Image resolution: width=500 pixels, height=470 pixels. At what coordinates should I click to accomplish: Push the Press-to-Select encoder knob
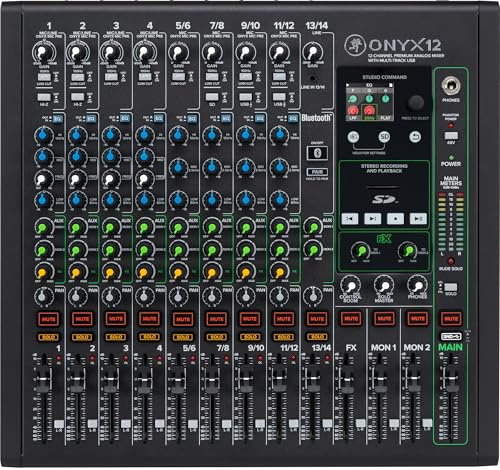416,103
